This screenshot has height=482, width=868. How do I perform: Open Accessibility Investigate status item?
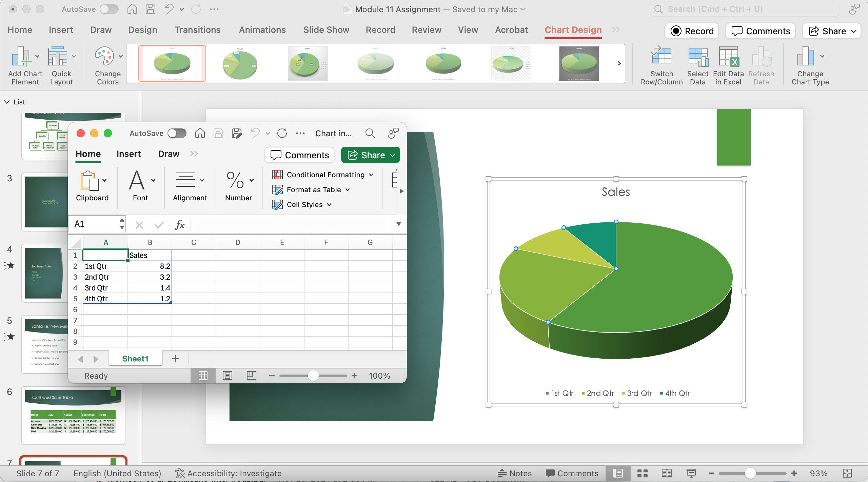pyautogui.click(x=228, y=473)
